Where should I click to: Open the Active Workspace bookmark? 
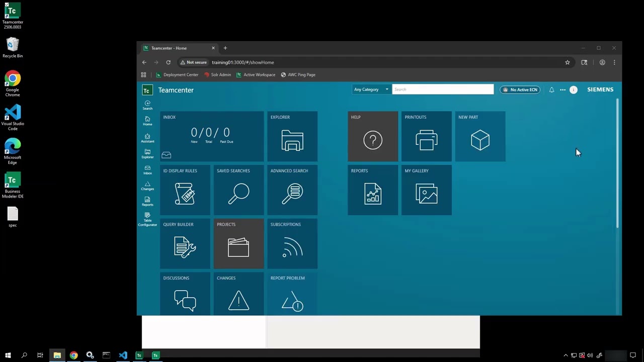256,74
